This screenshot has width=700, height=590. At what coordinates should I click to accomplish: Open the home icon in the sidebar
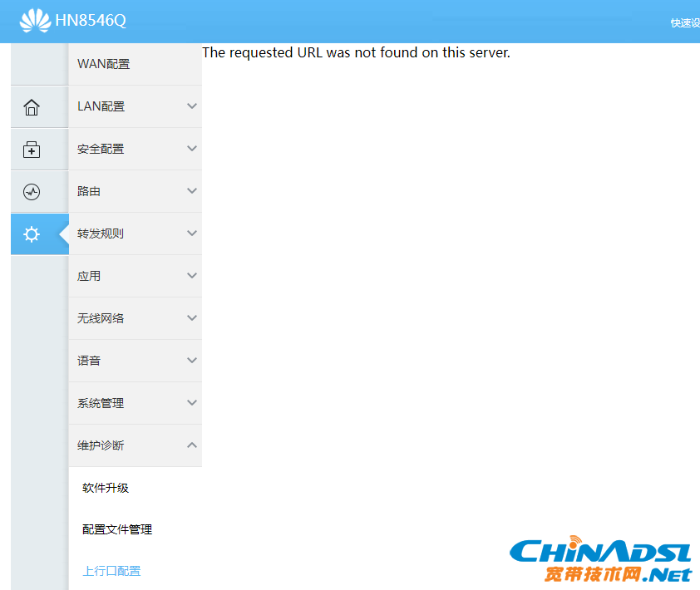32,107
